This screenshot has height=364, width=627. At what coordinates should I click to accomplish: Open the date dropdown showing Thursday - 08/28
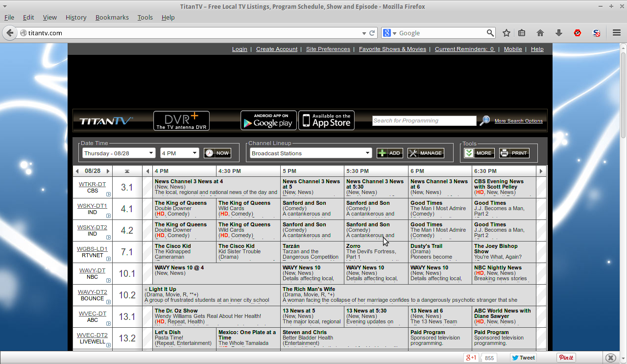tap(119, 153)
